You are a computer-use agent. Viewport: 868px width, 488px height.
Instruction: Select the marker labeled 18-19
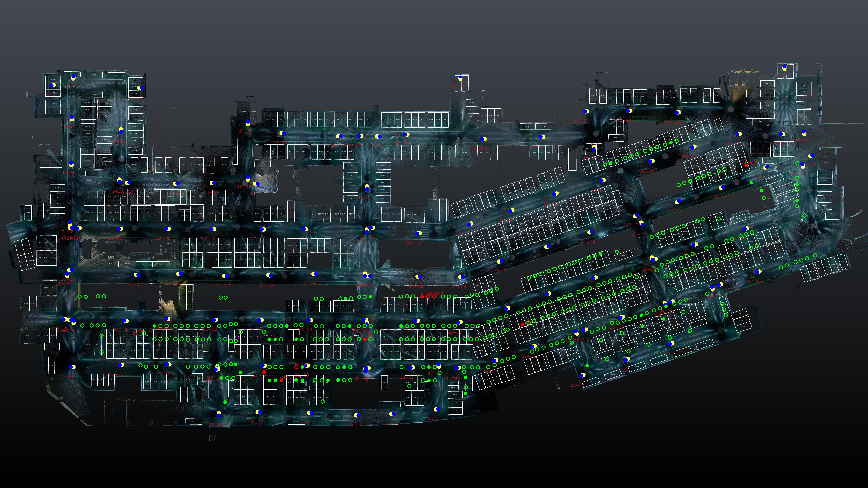click(x=460, y=78)
